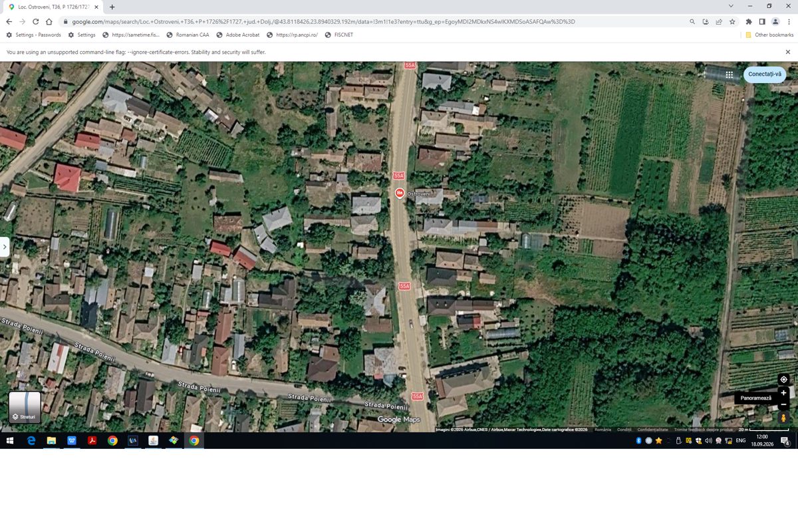Click Trimite feedback despre produs link
798x532 pixels.
[704, 430]
